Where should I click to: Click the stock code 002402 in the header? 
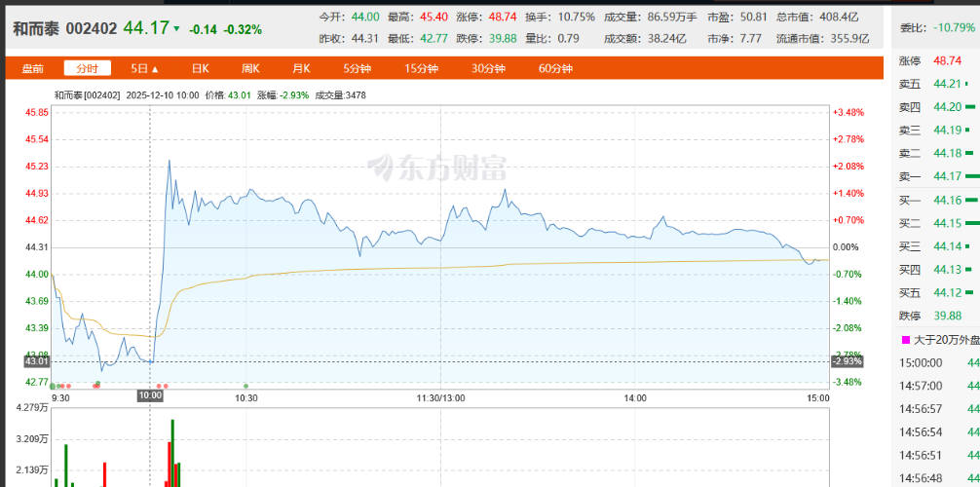pyautogui.click(x=92, y=28)
